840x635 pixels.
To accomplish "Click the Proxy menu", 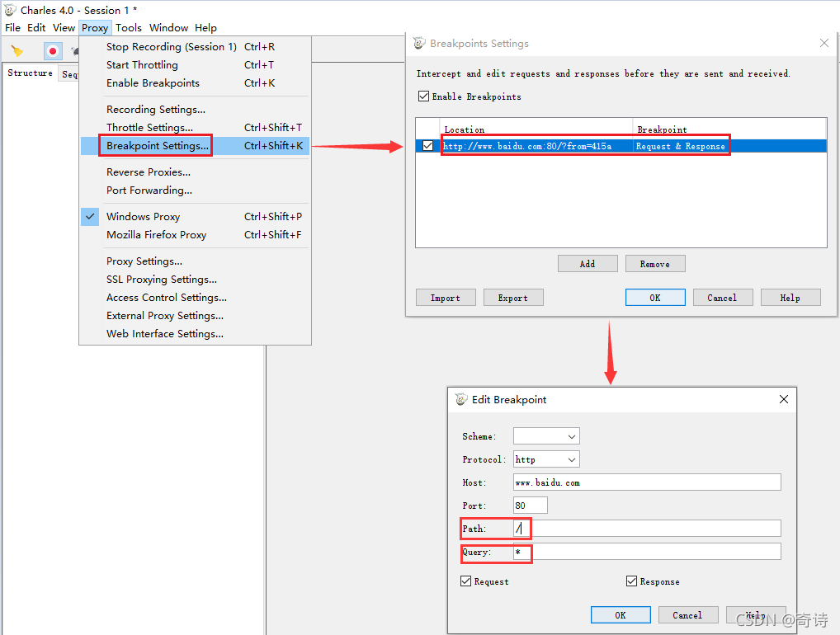I will (95, 28).
